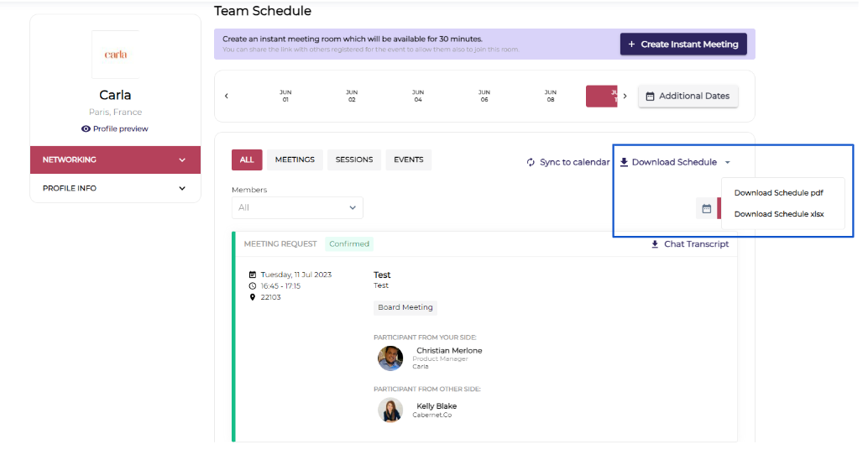This screenshot has height=476, width=868.
Task: Click the calendar icon button below Download Schedule
Action: (706, 208)
